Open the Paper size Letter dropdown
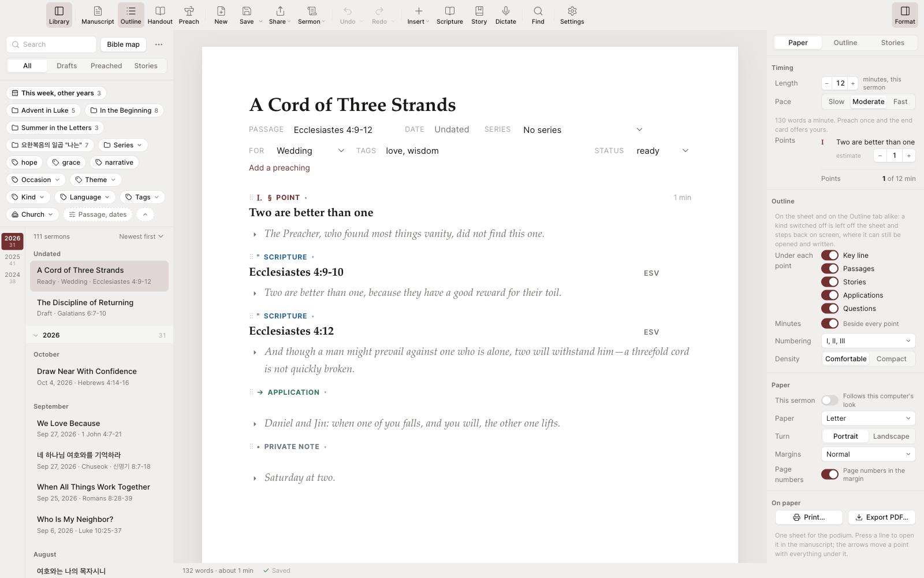924x578 pixels. point(869,418)
